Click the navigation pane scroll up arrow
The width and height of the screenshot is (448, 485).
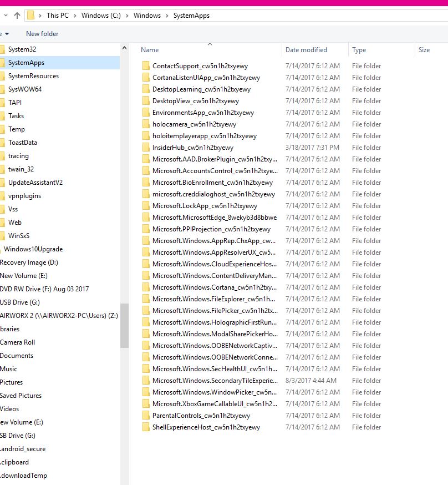tap(125, 48)
